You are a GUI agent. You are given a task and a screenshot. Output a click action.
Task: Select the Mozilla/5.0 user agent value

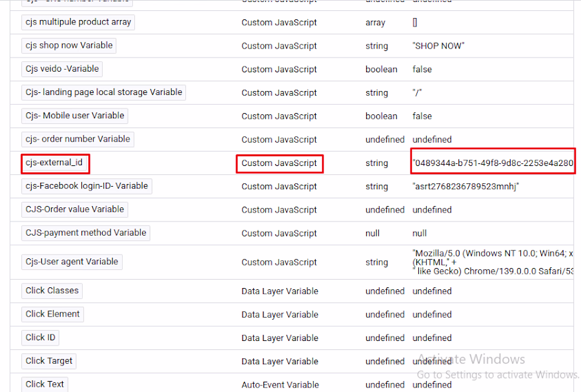(x=493, y=262)
